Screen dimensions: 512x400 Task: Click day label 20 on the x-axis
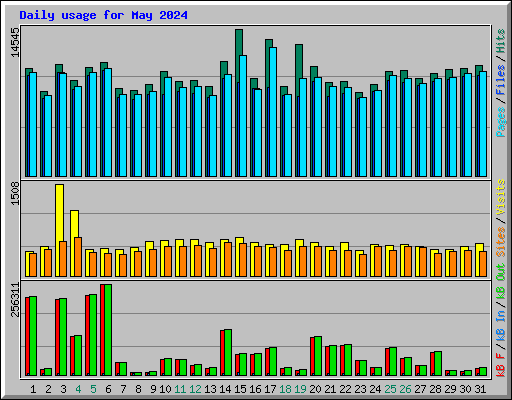coord(315,389)
